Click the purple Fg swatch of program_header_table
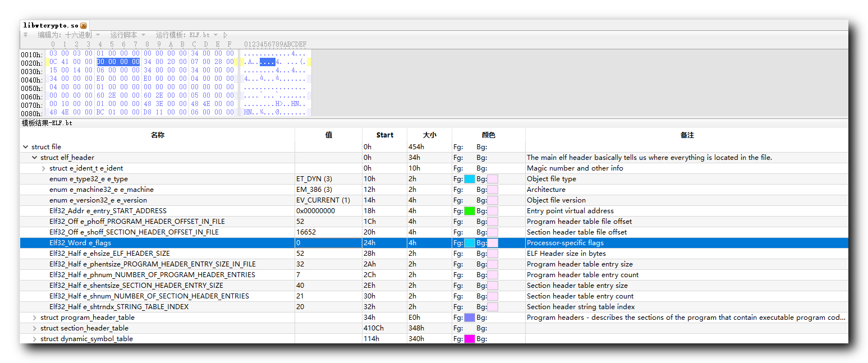 pyautogui.click(x=470, y=318)
